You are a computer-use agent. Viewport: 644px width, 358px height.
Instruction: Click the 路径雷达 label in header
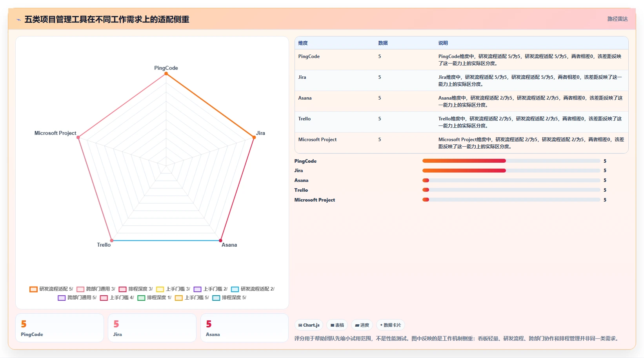(617, 19)
